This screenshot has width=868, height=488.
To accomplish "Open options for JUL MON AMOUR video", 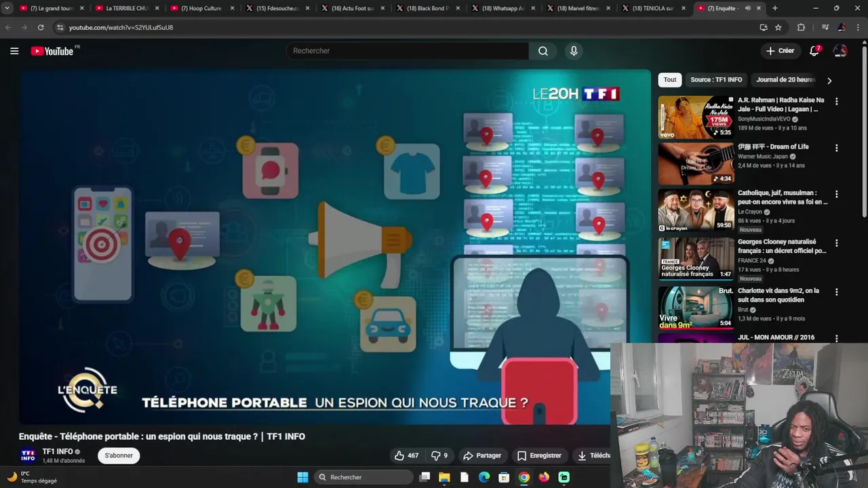I will tap(836, 338).
